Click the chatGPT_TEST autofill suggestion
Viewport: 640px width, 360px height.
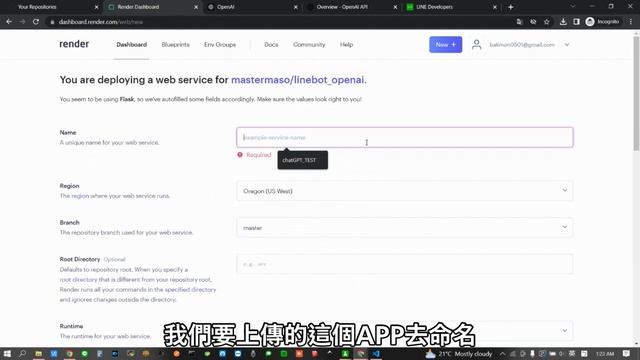[x=302, y=160]
